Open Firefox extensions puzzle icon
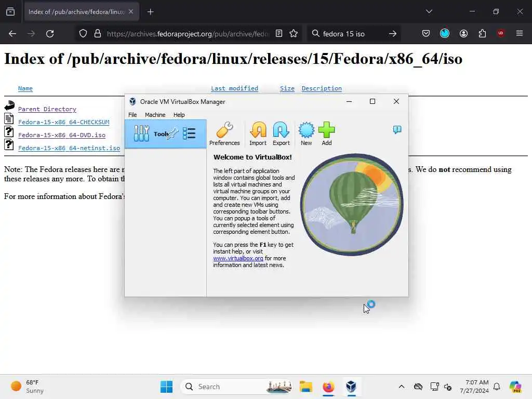The image size is (532, 399). [482, 34]
